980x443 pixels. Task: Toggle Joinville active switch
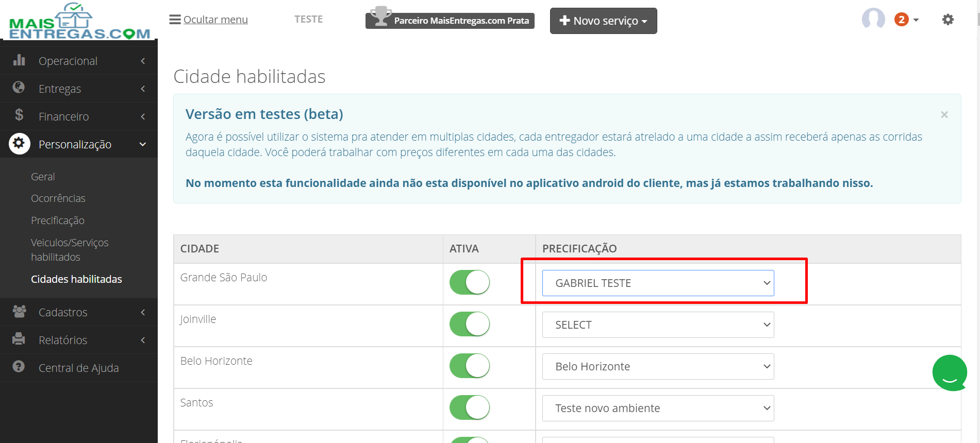(470, 324)
